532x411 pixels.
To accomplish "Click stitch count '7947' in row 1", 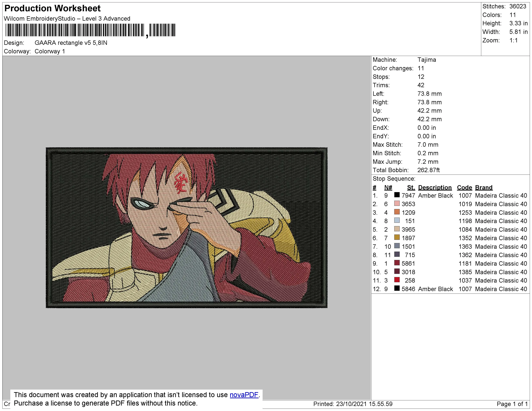I will click(408, 196).
